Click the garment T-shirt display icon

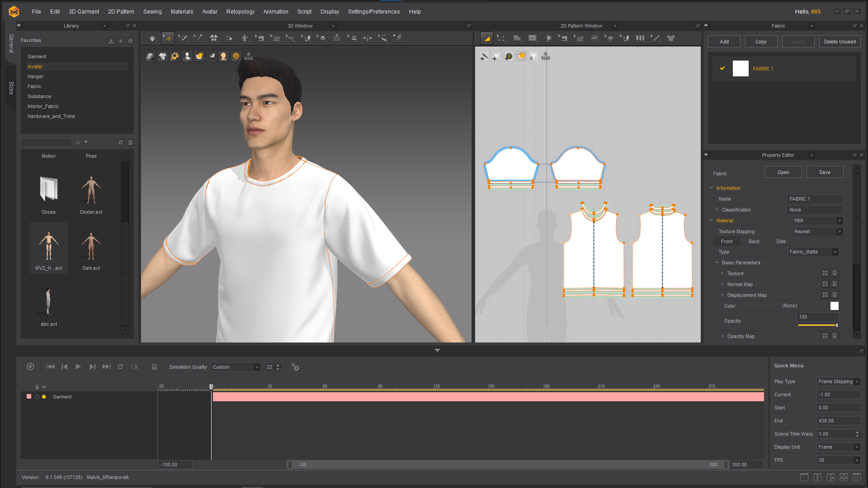(162, 56)
